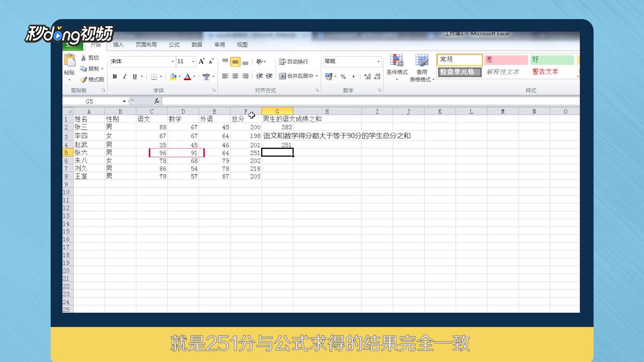Open the Merge and Center dropdown arrow
The width and height of the screenshot is (644, 362).
[317, 76]
